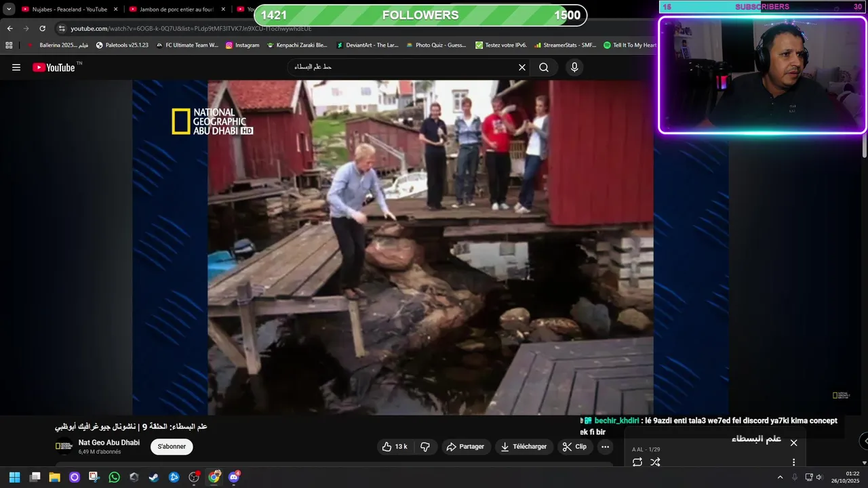Click the page vertical scrollbar
Viewport: 868px width, 488px height.
click(864, 146)
